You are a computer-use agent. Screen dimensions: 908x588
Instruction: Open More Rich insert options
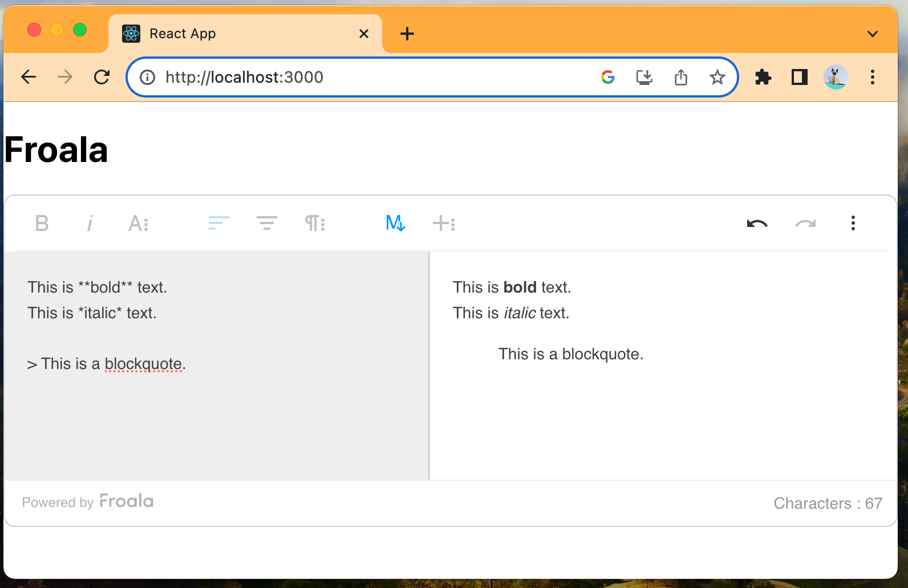(x=443, y=223)
